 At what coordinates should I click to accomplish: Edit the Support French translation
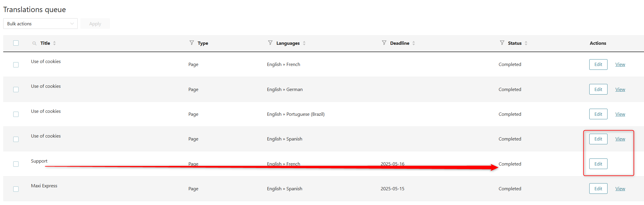click(x=598, y=164)
